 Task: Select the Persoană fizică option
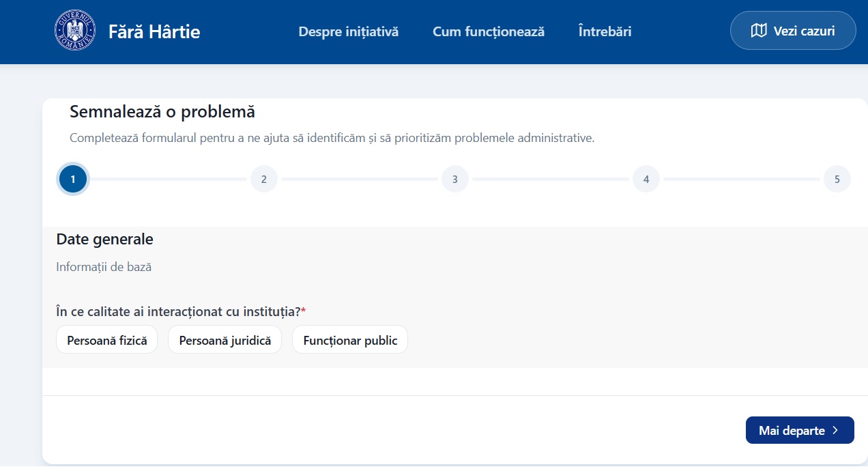[x=107, y=340]
